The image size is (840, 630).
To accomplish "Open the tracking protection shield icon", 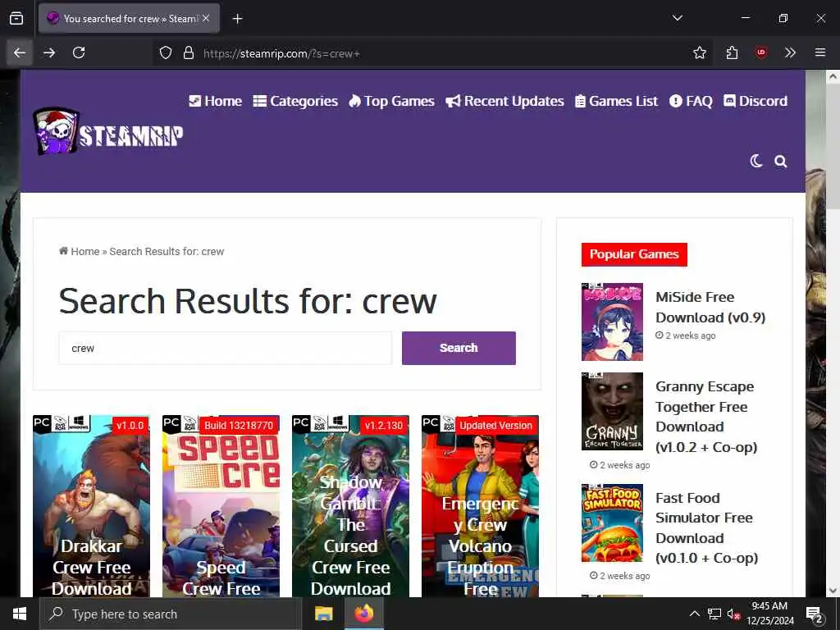I will click(x=166, y=53).
